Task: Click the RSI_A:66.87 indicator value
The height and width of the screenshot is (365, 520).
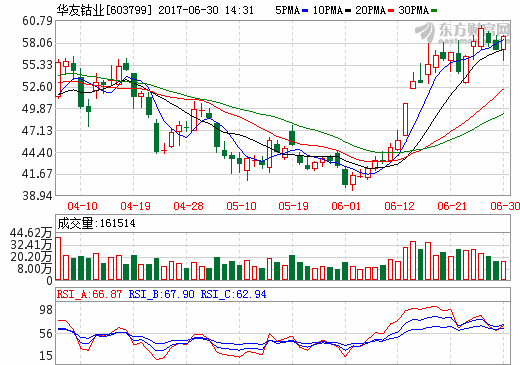Action: [89, 294]
